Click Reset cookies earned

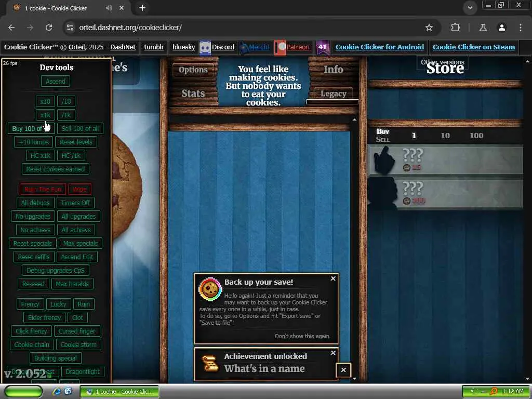click(x=55, y=169)
